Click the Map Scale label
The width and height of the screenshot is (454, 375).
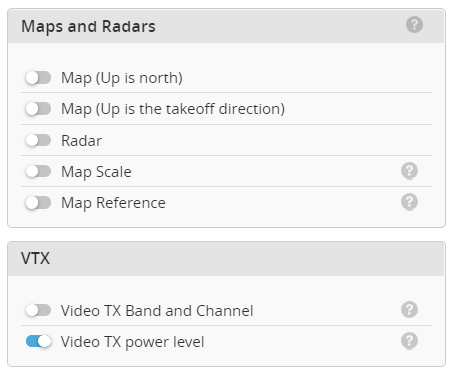pos(96,172)
